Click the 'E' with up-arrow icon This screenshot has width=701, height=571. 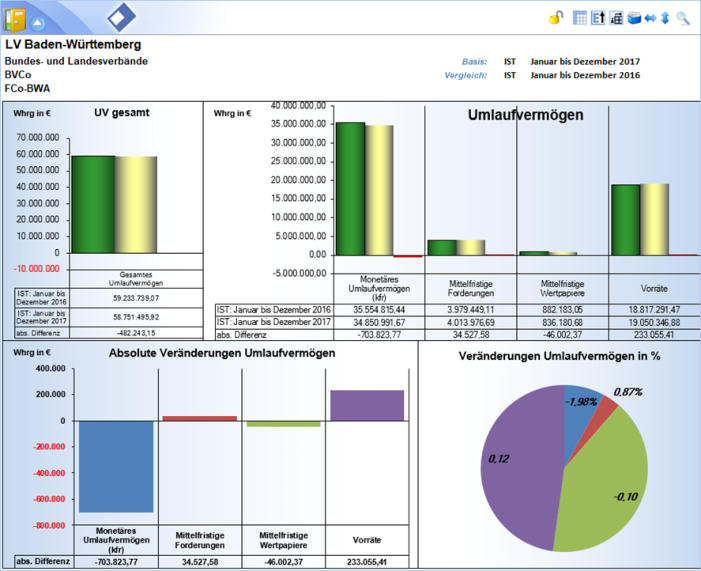(x=598, y=18)
